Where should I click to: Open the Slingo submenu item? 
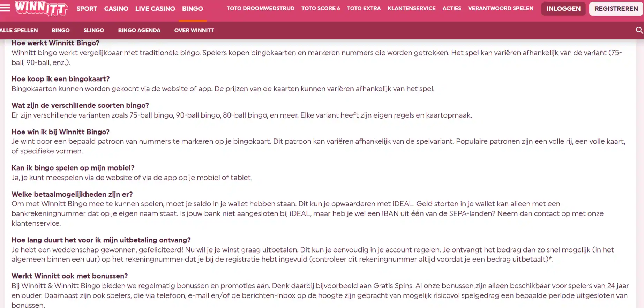click(94, 30)
